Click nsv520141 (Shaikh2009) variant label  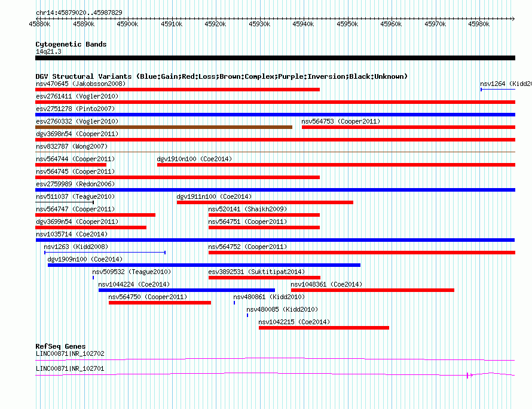pos(247,209)
